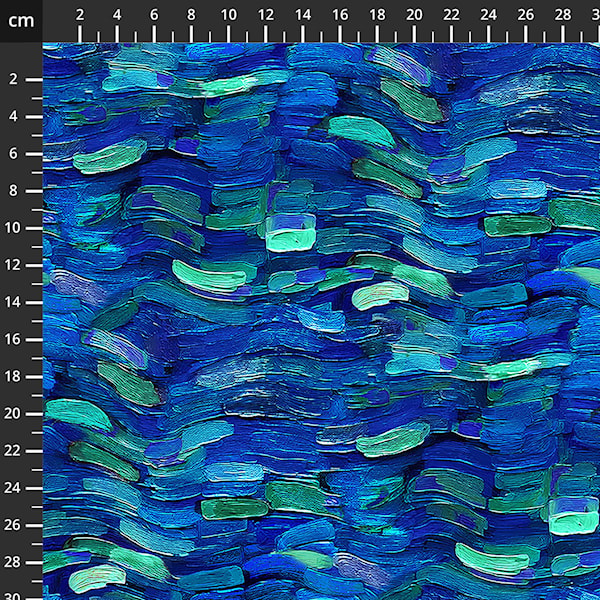This screenshot has height=600, width=600.
Task: Click the cm unit label in ruler corner
Action: tap(21, 21)
